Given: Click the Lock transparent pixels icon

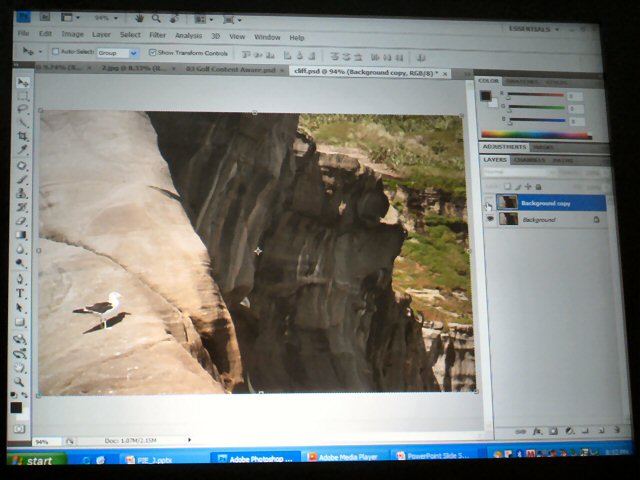Looking at the screenshot, I should (507, 187).
